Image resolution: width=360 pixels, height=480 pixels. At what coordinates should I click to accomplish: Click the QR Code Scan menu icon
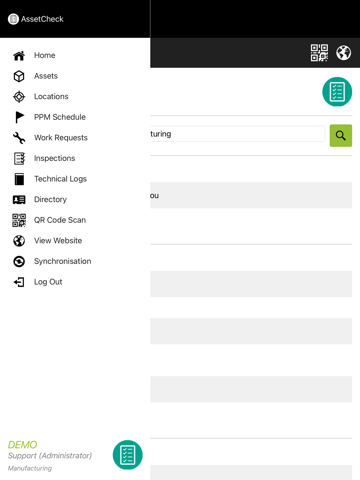coord(19,220)
